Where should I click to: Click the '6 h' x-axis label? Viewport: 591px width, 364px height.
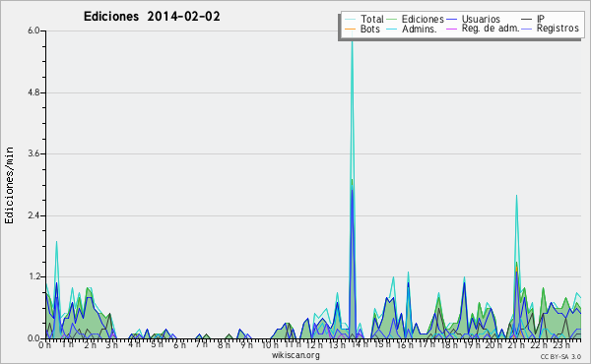click(x=179, y=344)
